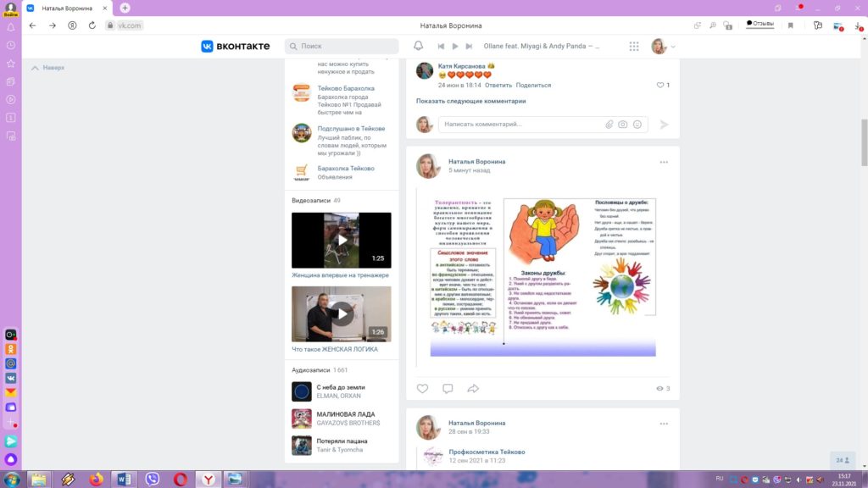Open the VK services grid menu
Screen dimensions: 868x488
(634, 47)
